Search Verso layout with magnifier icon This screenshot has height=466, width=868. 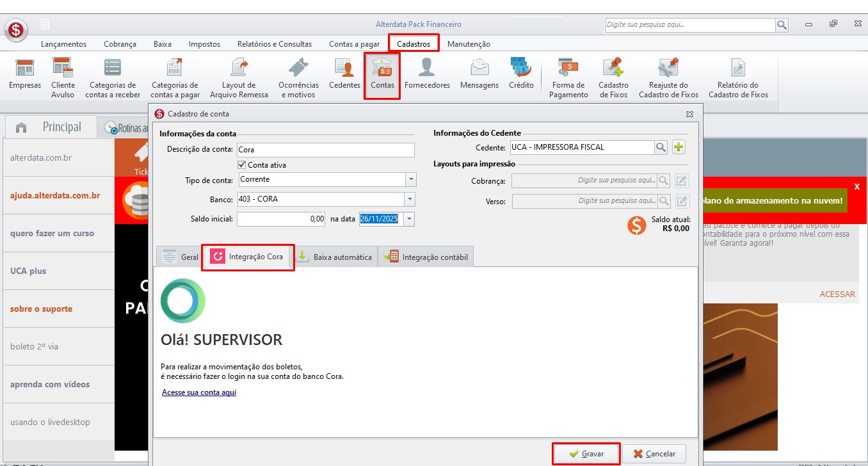coord(664,201)
